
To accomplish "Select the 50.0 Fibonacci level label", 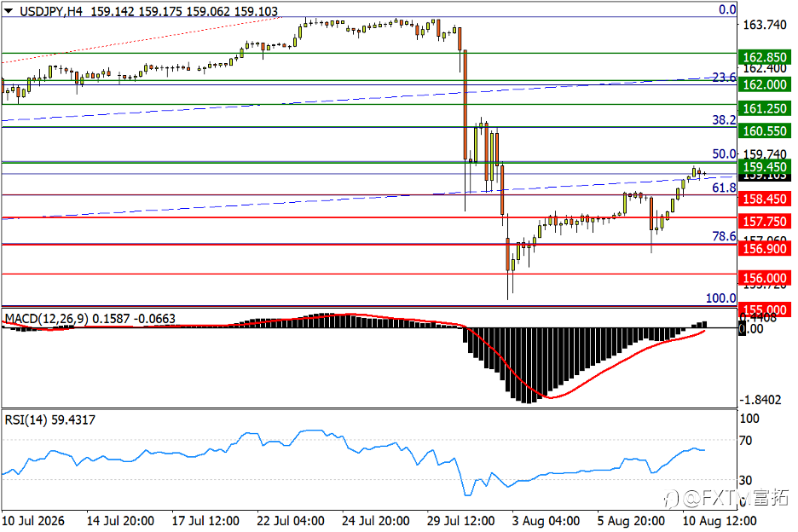I will 724,153.
